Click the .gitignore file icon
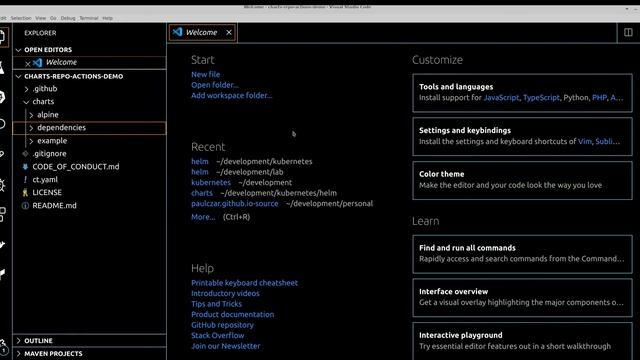The width and height of the screenshot is (640, 360). pyautogui.click(x=25, y=153)
